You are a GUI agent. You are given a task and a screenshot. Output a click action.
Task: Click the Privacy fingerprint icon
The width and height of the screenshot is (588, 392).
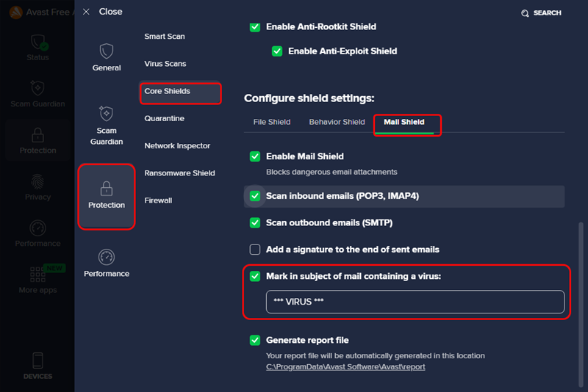pyautogui.click(x=37, y=181)
